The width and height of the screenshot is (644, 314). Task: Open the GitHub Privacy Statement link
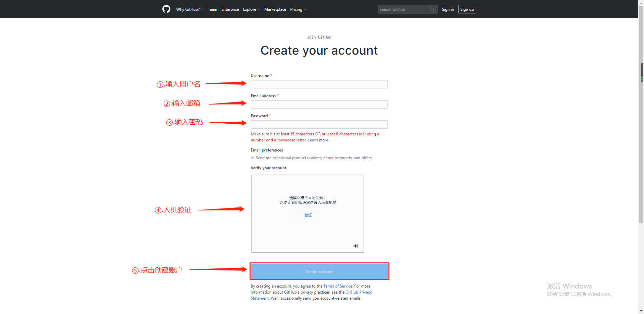359,292
